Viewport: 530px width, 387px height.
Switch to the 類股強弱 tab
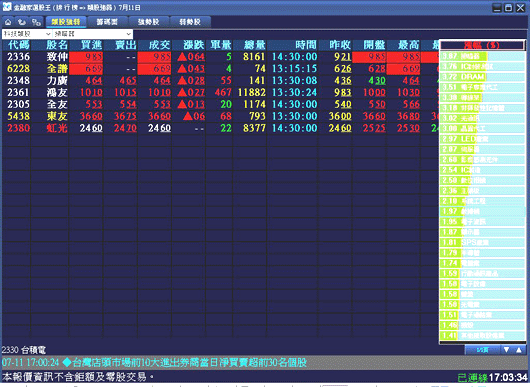[x=66, y=22]
